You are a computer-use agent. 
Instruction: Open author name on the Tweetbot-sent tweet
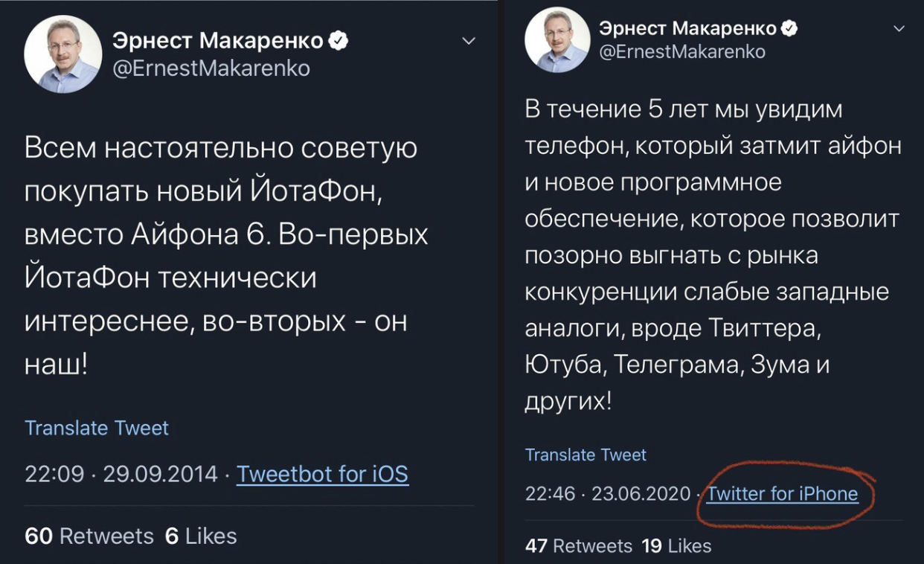click(218, 42)
